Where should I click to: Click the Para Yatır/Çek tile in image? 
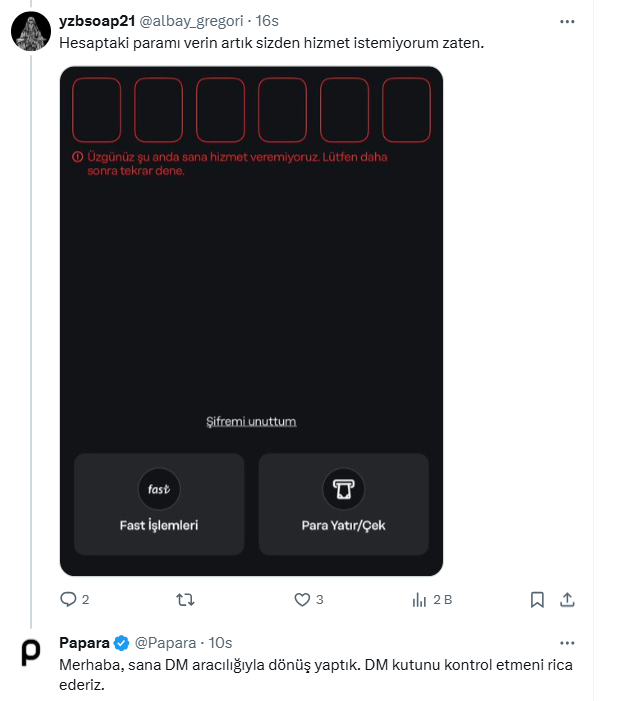pos(344,504)
